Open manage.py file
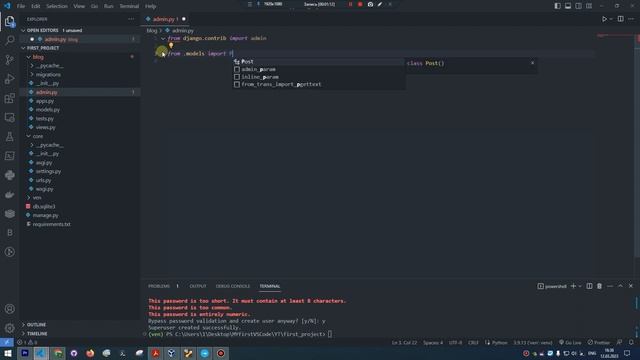The height and width of the screenshot is (360, 640). [45, 215]
